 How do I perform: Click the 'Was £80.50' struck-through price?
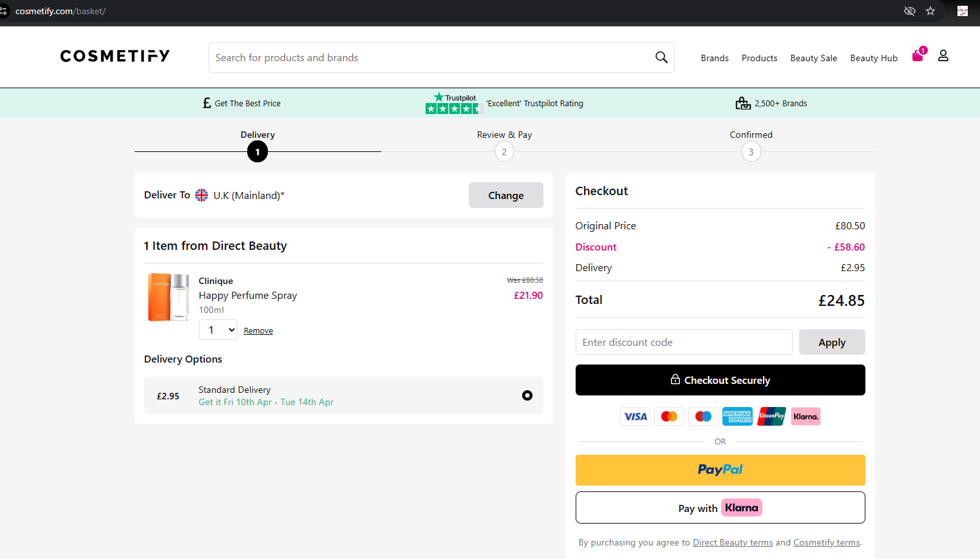point(525,280)
